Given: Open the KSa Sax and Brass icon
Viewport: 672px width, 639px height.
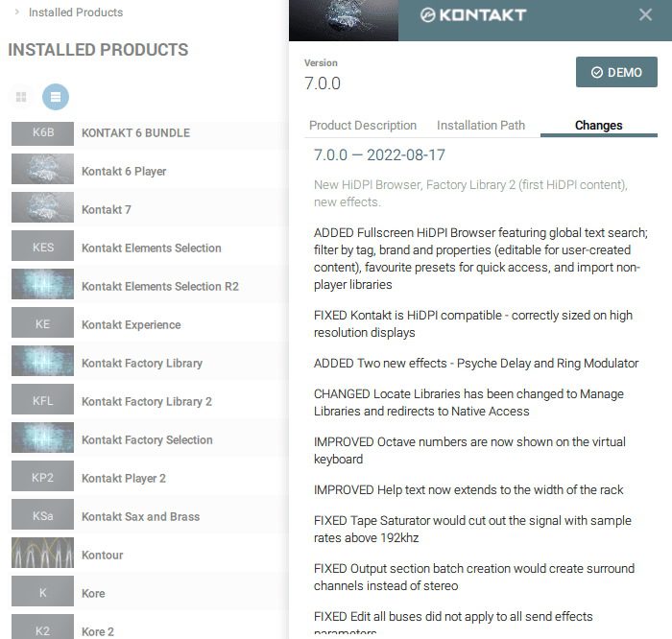Looking at the screenshot, I should coord(42,516).
